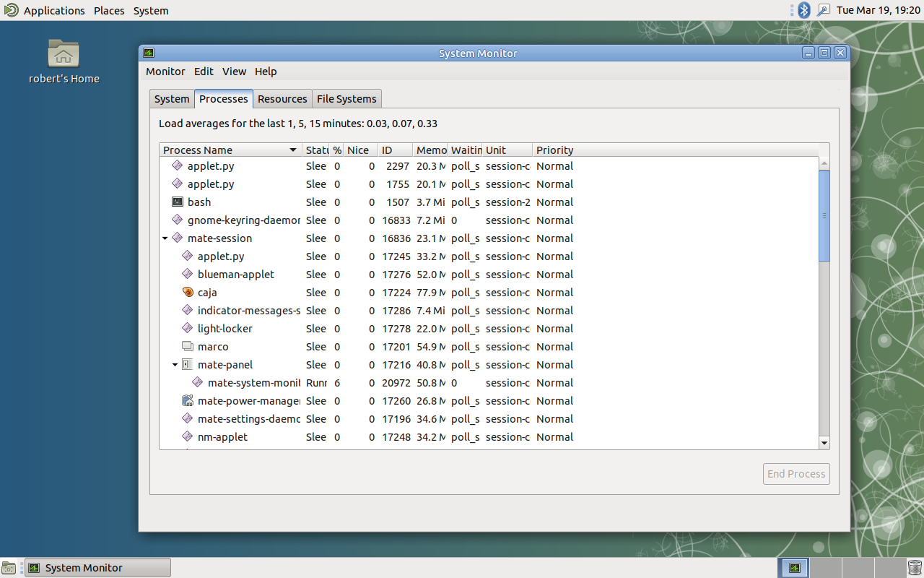Collapse the mate-panel process tree
The width and height of the screenshot is (924, 578).
point(175,365)
